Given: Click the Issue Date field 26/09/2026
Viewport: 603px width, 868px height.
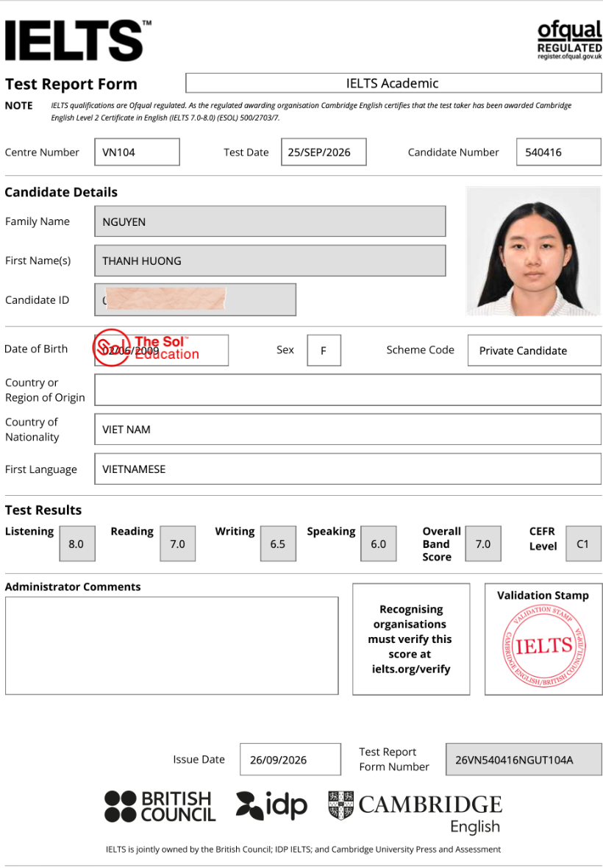Looking at the screenshot, I should click(x=290, y=759).
